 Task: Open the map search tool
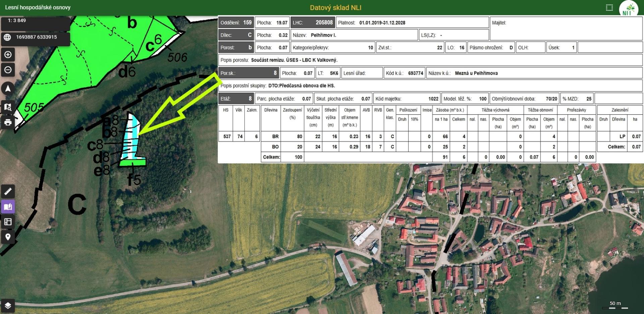(x=8, y=107)
